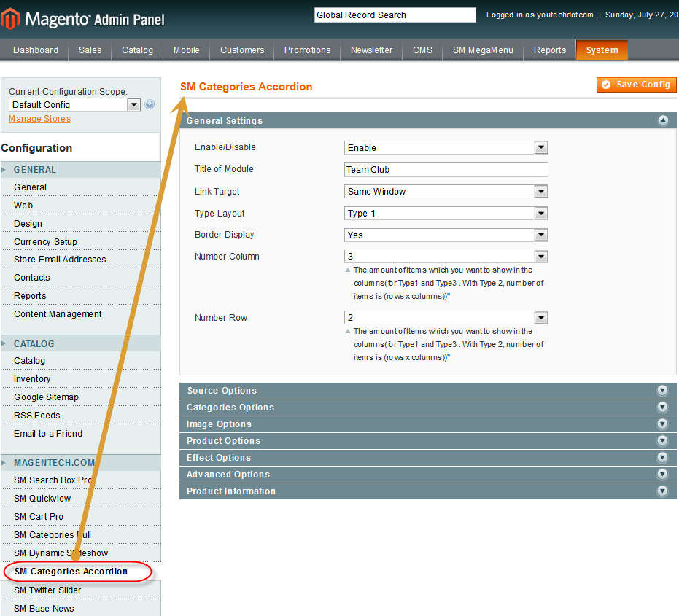Open Google Sitemap settings
Image resolution: width=679 pixels, height=616 pixels.
tap(80, 397)
